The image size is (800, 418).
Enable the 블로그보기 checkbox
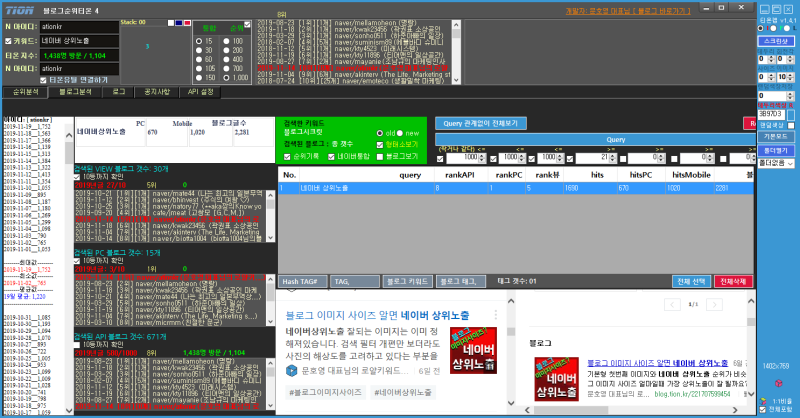coord(380,157)
